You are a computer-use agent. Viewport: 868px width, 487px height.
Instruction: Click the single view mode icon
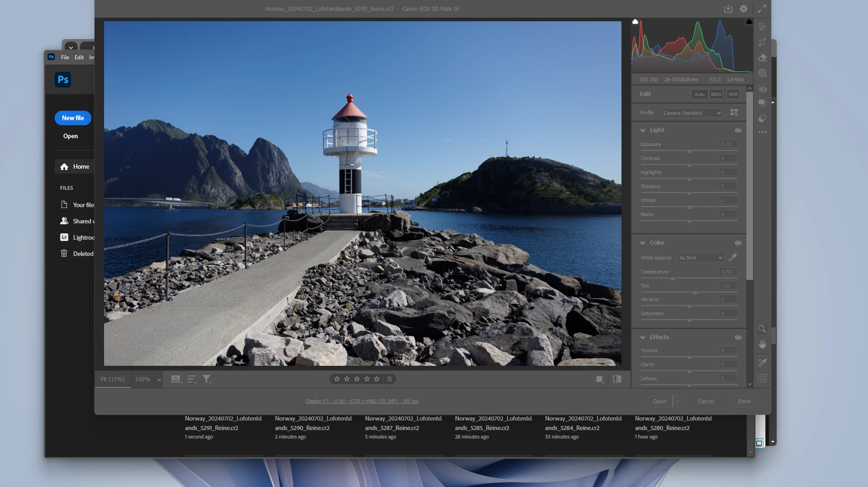coord(600,379)
